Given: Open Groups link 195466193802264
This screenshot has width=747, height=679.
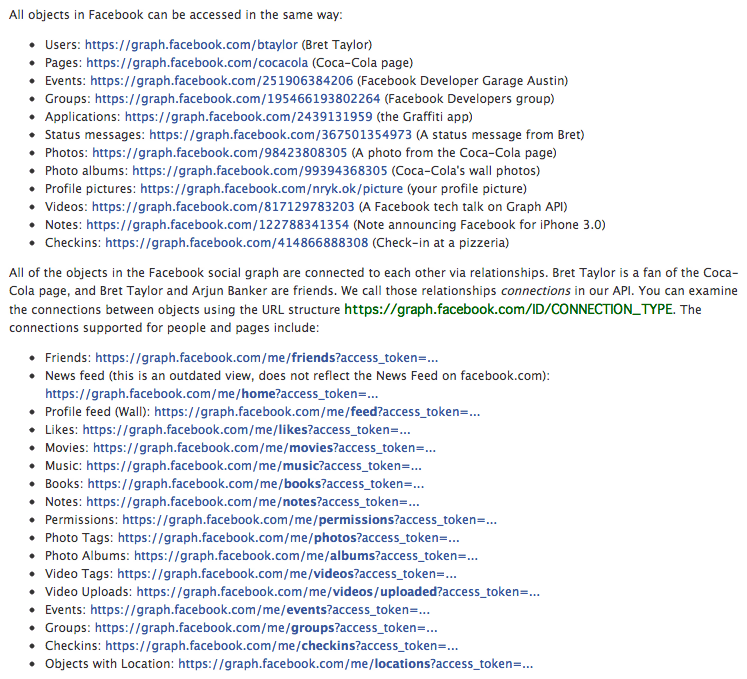Looking at the screenshot, I should coord(237,99).
